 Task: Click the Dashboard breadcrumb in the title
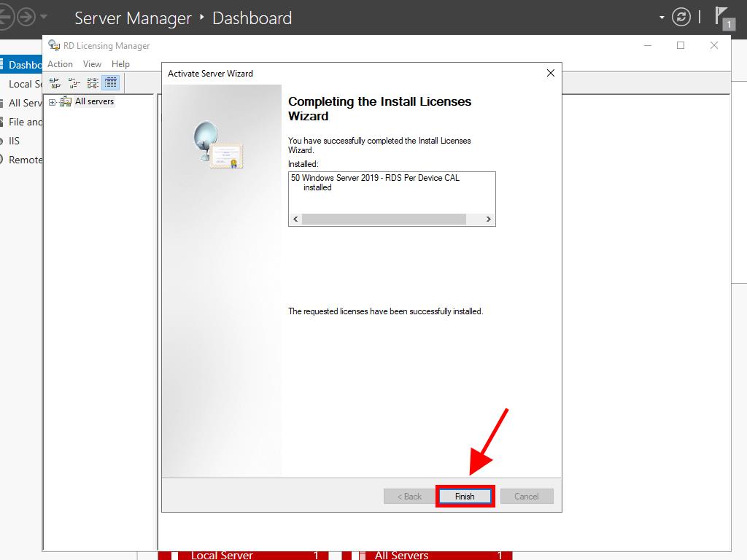pos(252,18)
